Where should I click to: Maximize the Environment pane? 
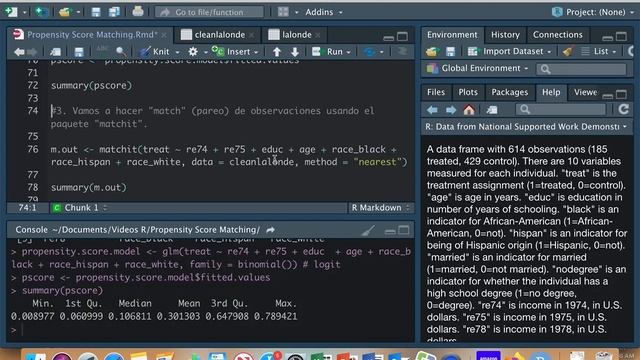click(x=621, y=37)
